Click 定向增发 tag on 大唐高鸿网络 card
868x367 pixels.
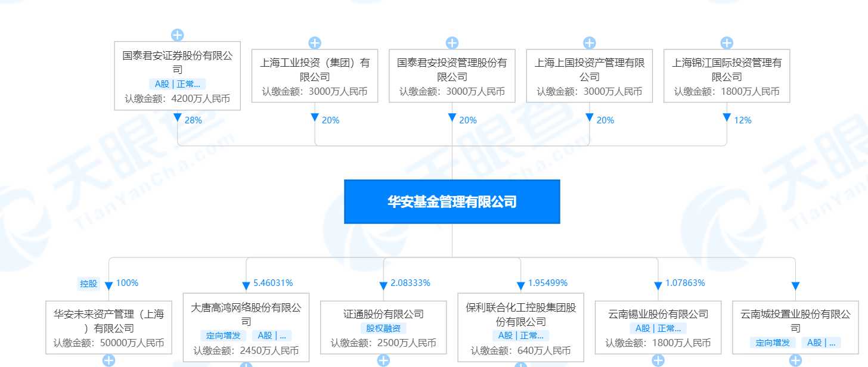coord(223,335)
